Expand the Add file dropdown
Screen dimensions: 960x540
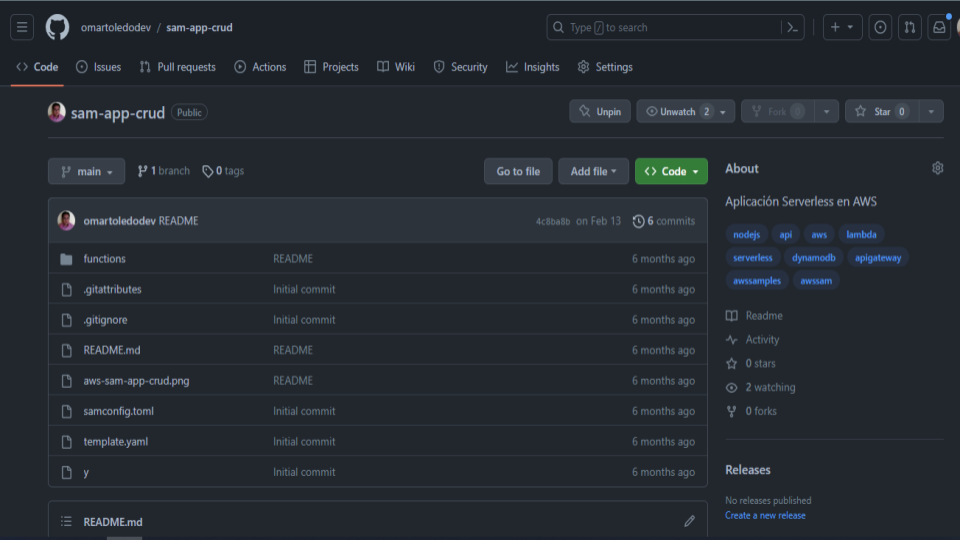point(593,171)
